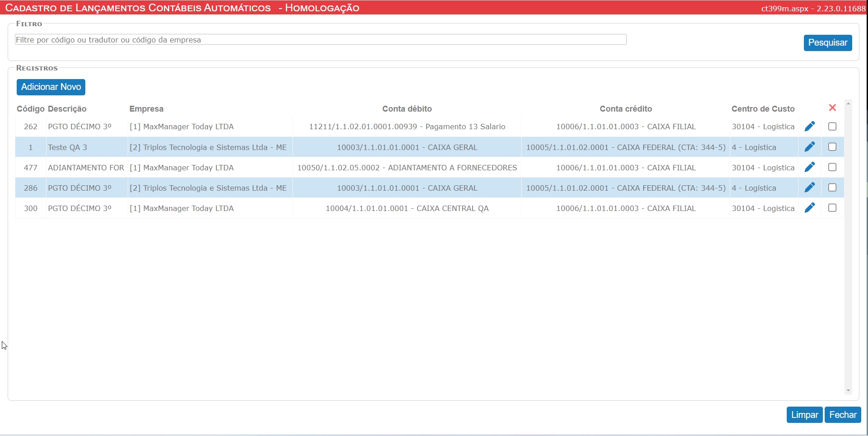Click the Código column header

[x=31, y=109]
